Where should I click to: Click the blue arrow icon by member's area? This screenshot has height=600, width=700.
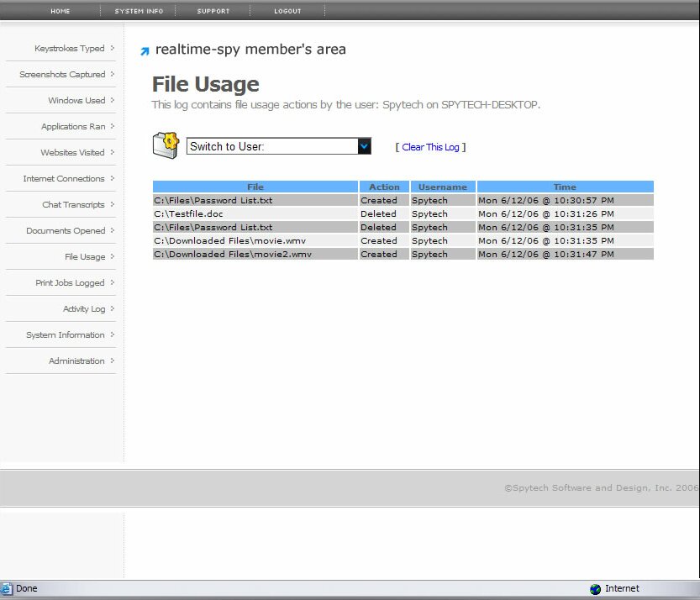click(145, 51)
